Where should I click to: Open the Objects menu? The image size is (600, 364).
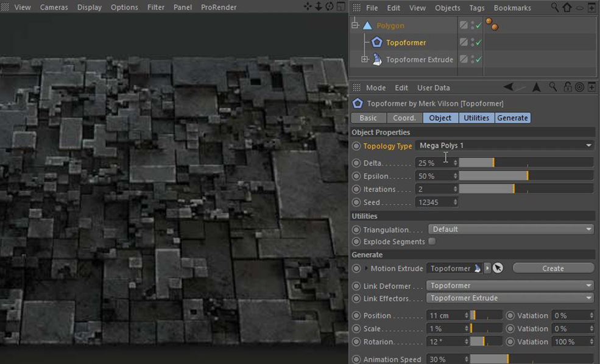point(447,7)
